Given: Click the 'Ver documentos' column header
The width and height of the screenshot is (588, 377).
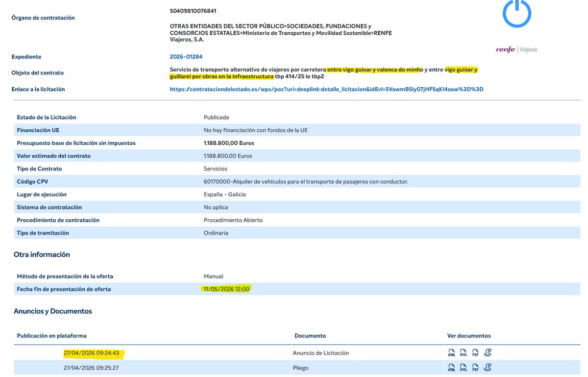Looking at the screenshot, I should pos(469,336).
